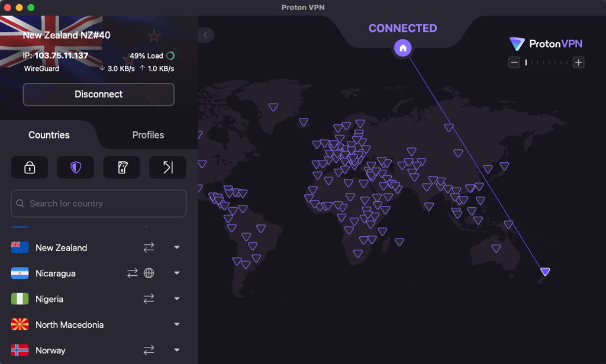
Task: Click the P2P arrows icon for Nicaragua
Action: [133, 273]
